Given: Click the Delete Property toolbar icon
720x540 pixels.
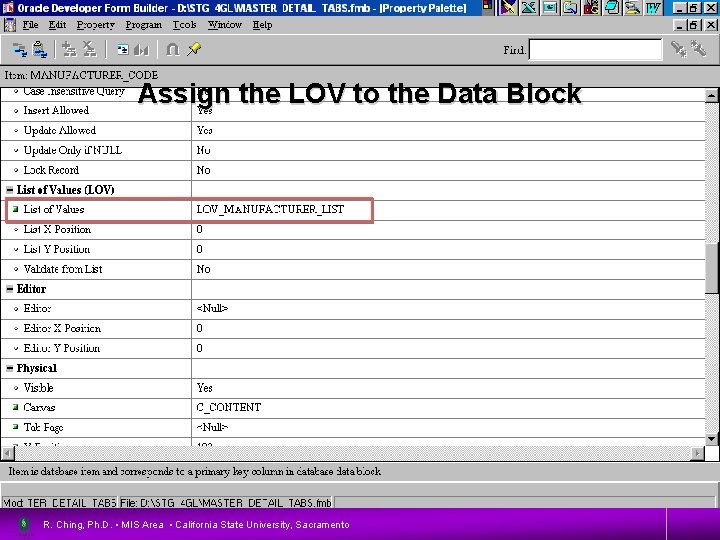Looking at the screenshot, I should click(89, 50).
